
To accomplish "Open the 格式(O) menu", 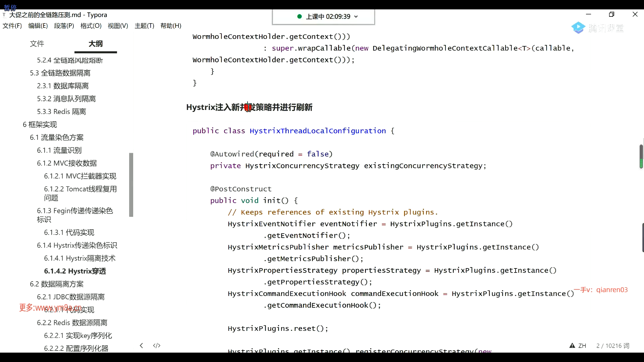I will pos(91,26).
